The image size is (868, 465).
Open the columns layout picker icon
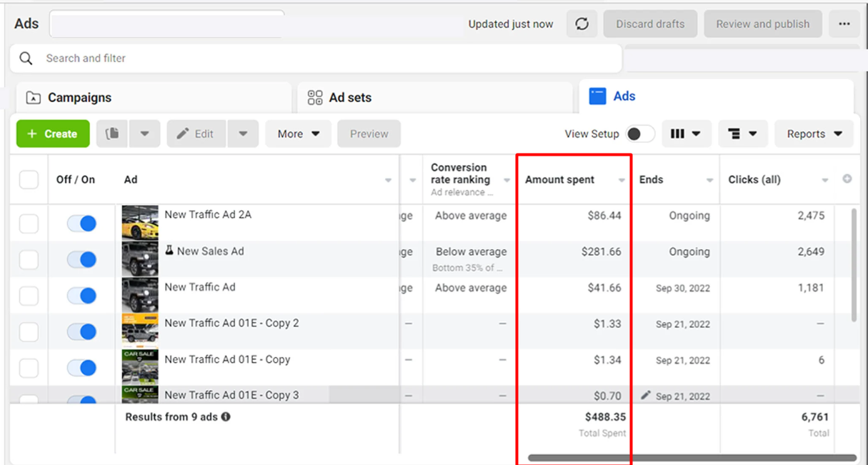pos(685,134)
